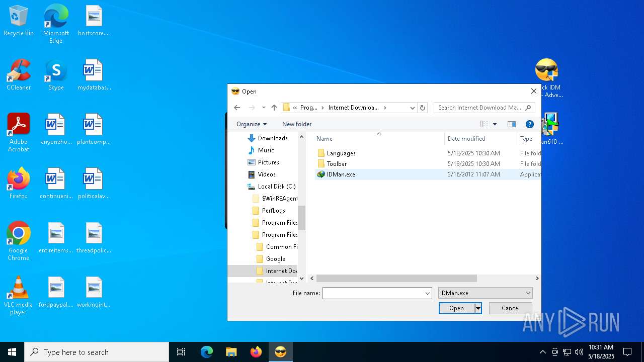Open the File name combo box dropdown
The width and height of the screenshot is (644, 362).
[x=428, y=293]
